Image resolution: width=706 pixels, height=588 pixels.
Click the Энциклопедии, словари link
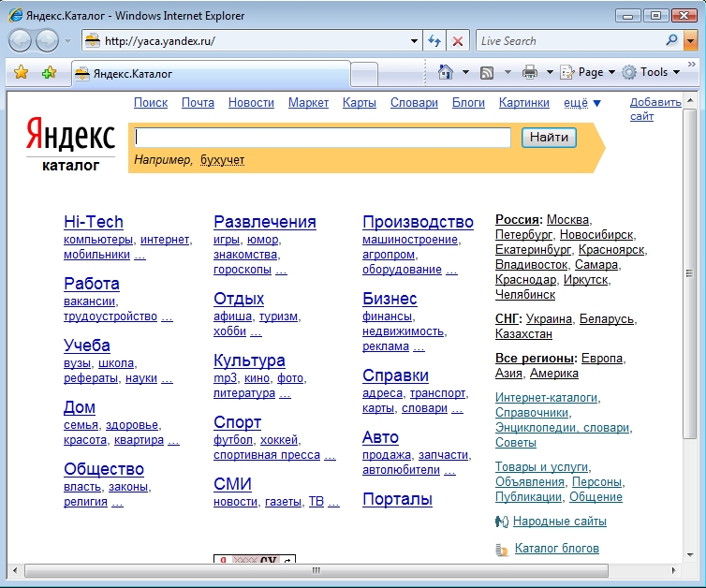563,428
